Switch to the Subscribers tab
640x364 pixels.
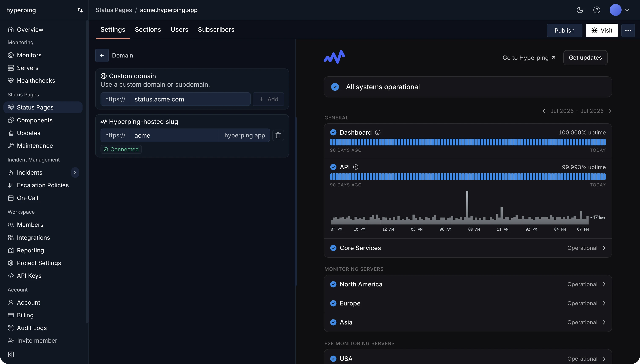pyautogui.click(x=216, y=30)
